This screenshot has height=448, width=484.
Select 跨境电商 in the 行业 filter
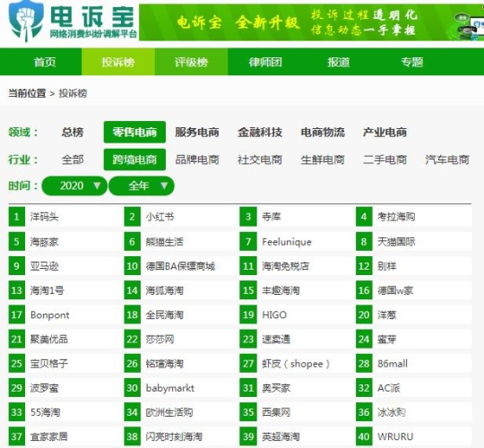(134, 159)
